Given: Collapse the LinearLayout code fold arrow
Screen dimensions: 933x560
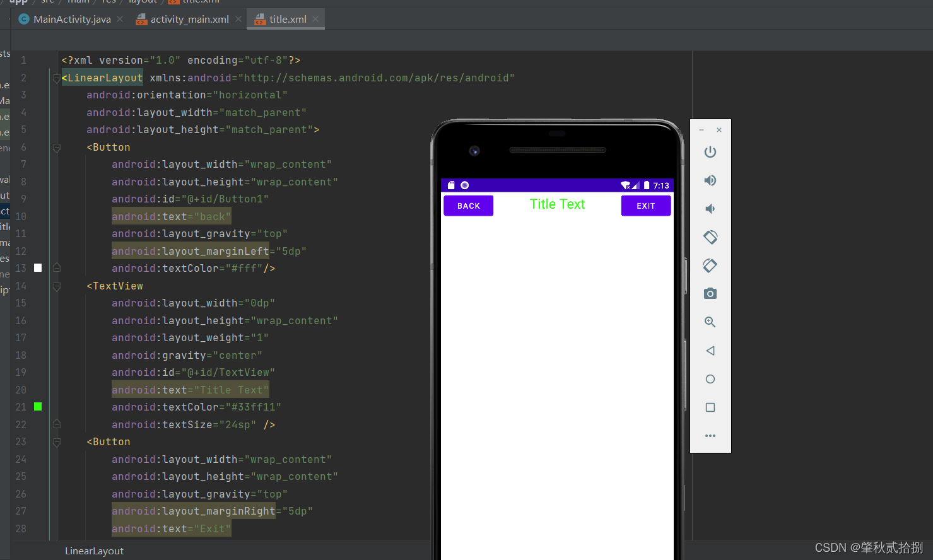Looking at the screenshot, I should click(57, 79).
